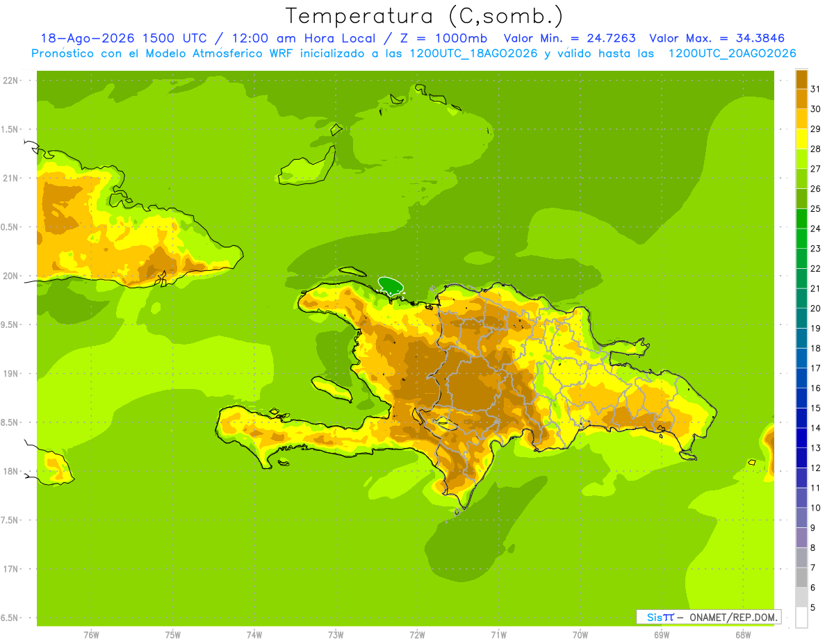This screenshot has width=834, height=644.
Task: Pick green legend color between 24 and 25
Action: coord(801,219)
